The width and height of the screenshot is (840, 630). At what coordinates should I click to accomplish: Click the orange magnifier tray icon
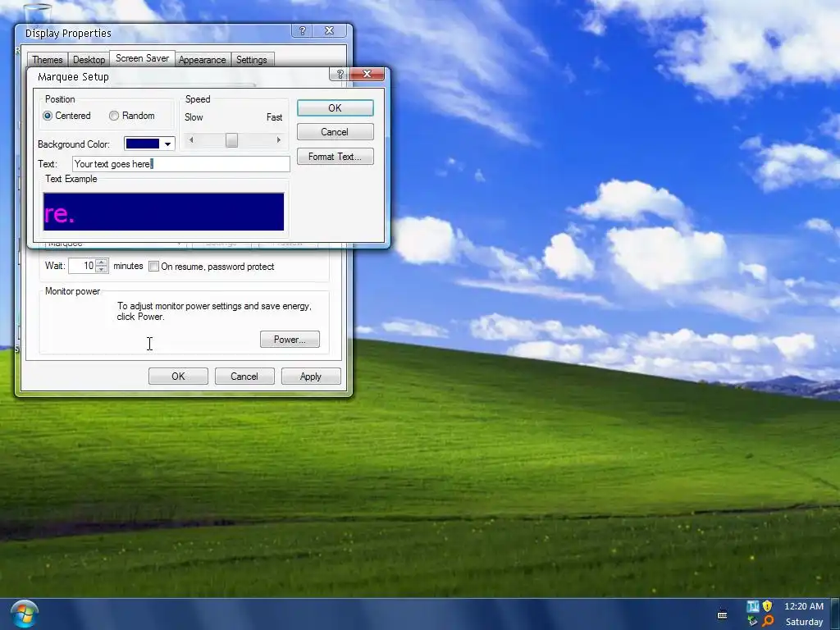(768, 622)
